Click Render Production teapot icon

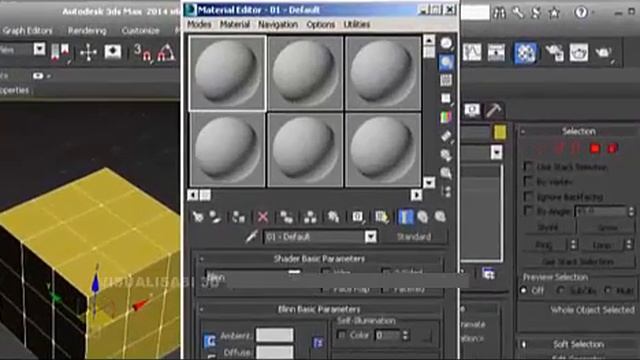point(604,52)
